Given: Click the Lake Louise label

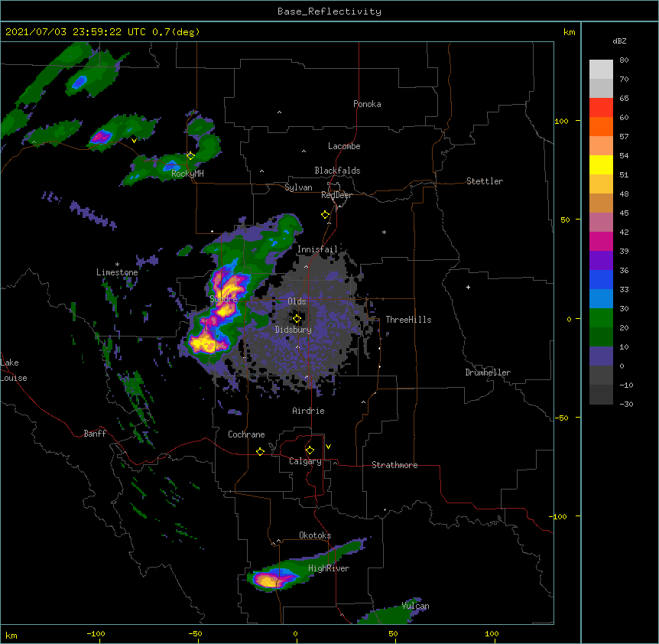Looking at the screenshot, I should [14, 370].
